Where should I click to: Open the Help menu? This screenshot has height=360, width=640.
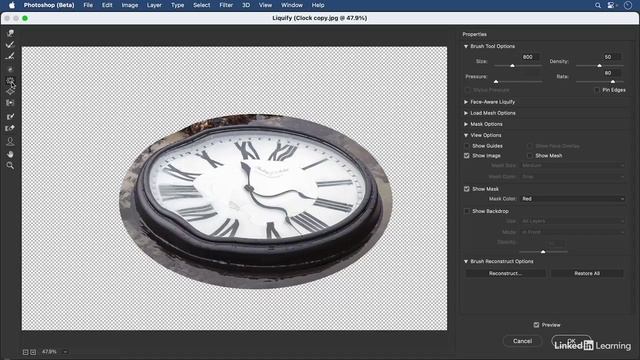[x=318, y=5]
